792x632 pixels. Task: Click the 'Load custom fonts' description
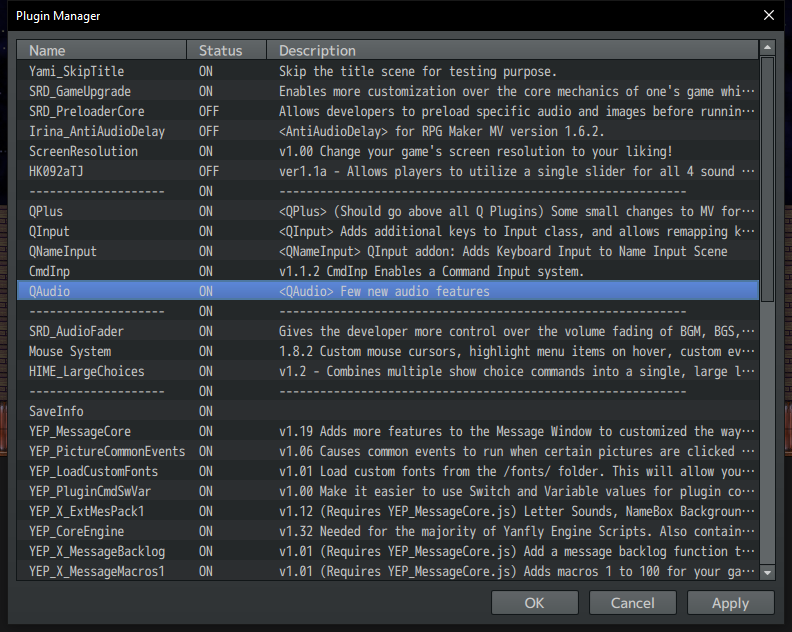pyautogui.click(x=516, y=471)
